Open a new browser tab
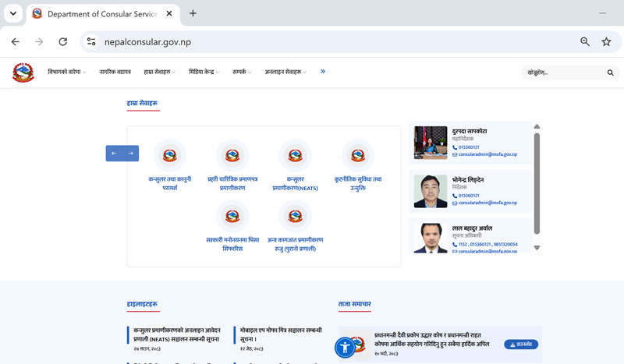Screen dimensions: 624x364 [x=193, y=13]
